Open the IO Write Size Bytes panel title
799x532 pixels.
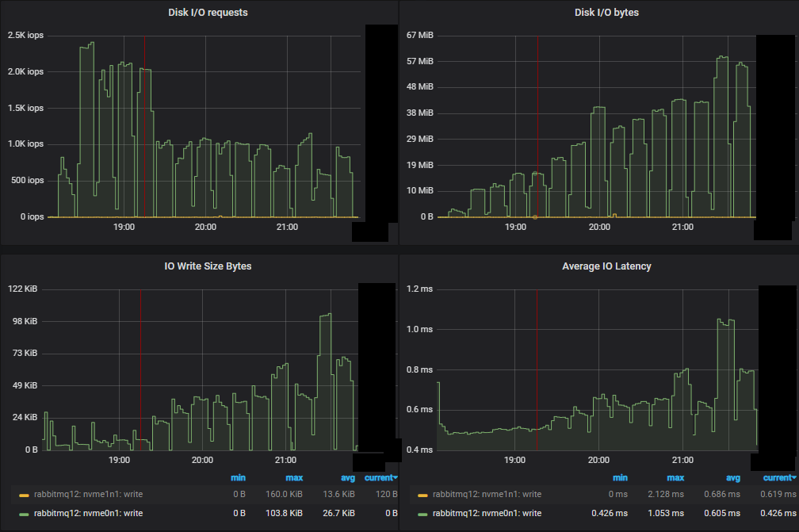tap(208, 266)
